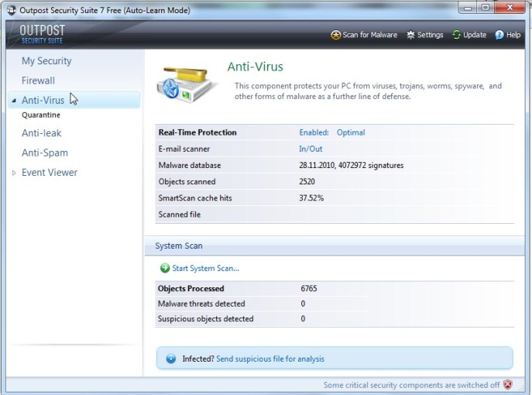Click the Objects Processed row label

tap(190, 288)
